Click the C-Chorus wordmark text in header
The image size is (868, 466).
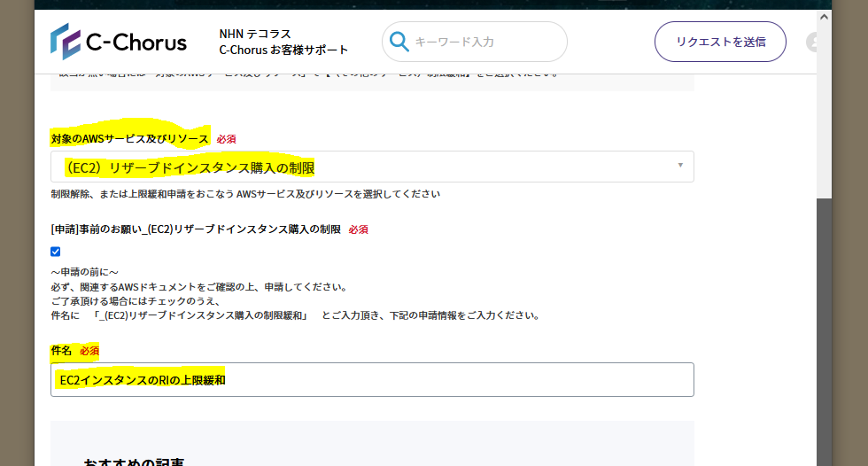click(x=136, y=43)
